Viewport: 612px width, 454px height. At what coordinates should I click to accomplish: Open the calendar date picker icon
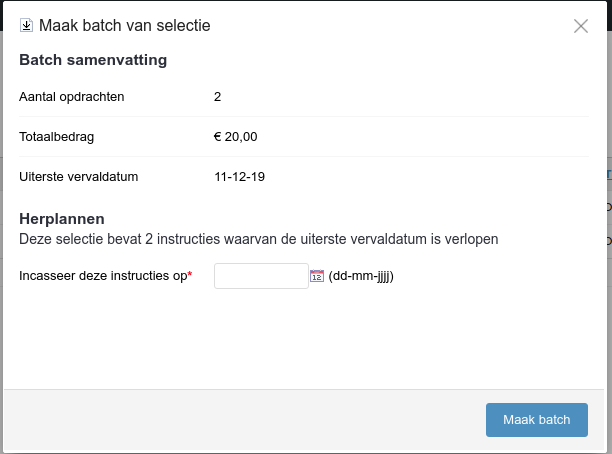click(317, 276)
